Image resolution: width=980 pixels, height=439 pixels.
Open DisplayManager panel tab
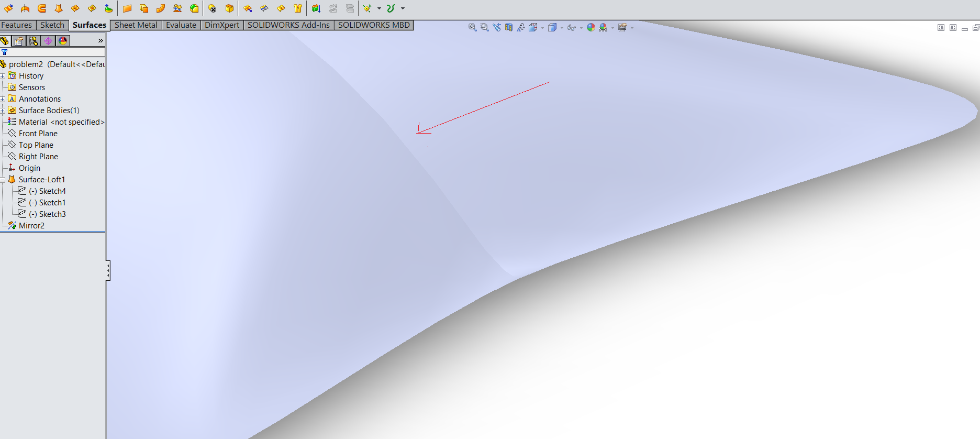coord(63,41)
